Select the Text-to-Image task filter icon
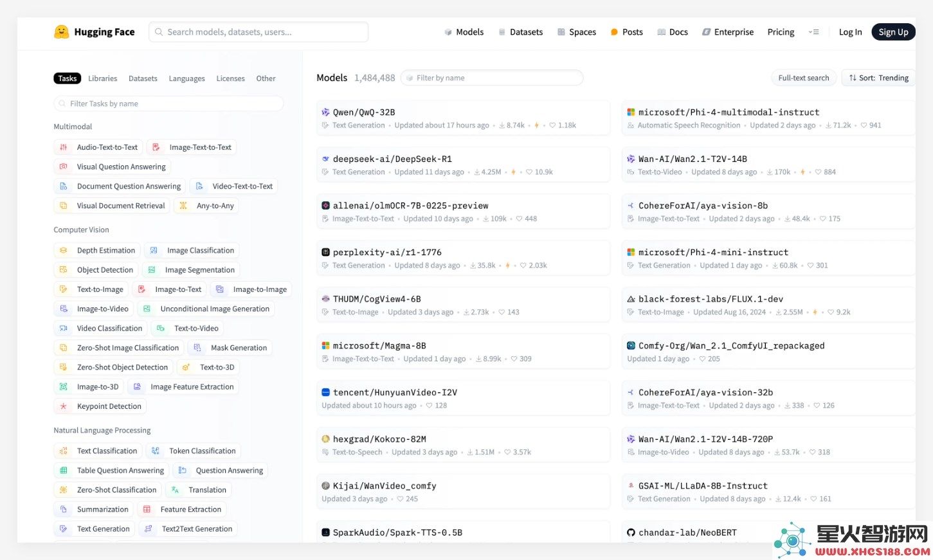Viewport: 933px width, 560px height. pyautogui.click(x=64, y=289)
